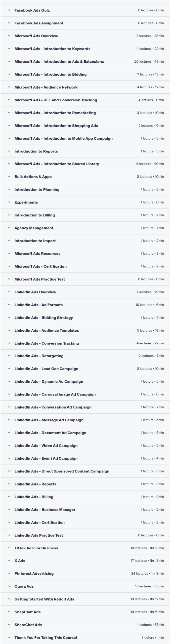
Task: Open LinkedIn Ads - Business Manager section
Action: 85,510
